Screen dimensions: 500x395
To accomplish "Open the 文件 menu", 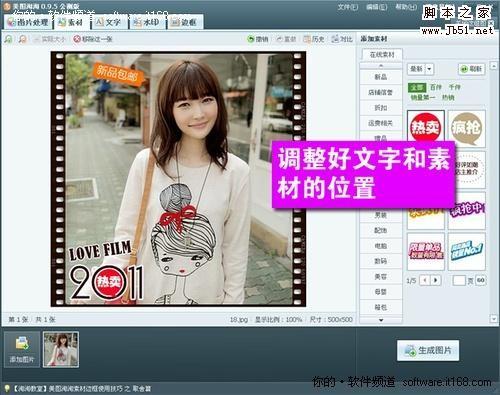I will click(x=348, y=7).
